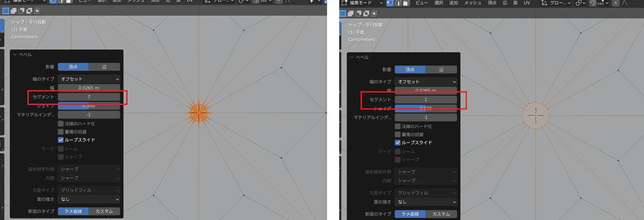Enable 重複の回避 checkbox in right panel
Viewport: 644px width, 220px height.
397,134
